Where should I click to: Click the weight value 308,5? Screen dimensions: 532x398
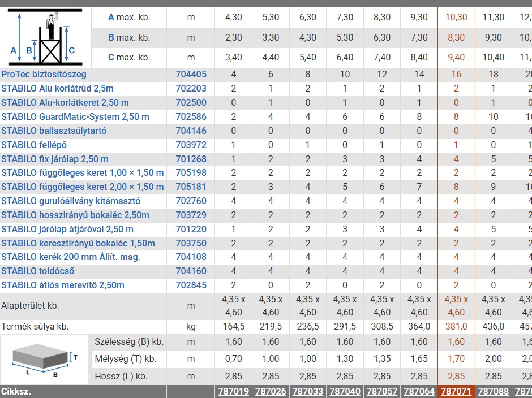pos(382,326)
